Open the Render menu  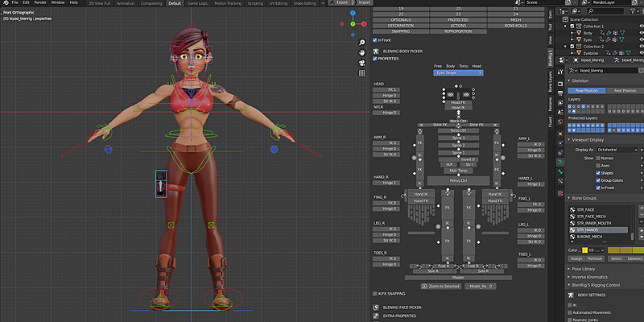pos(41,3)
